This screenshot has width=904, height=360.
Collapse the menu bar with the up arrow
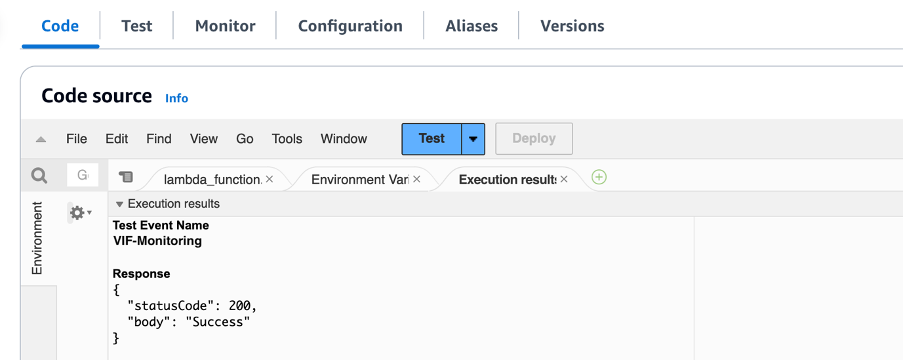point(41,139)
